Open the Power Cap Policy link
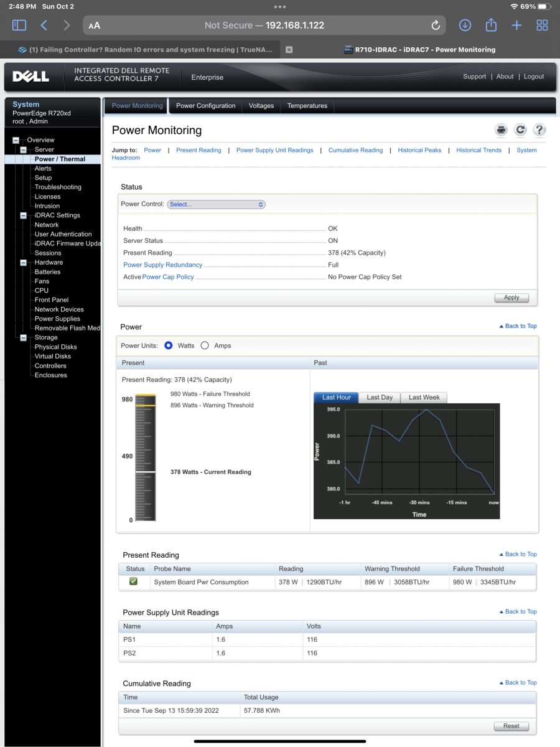Viewport: 560px width, 747px height. [x=168, y=277]
